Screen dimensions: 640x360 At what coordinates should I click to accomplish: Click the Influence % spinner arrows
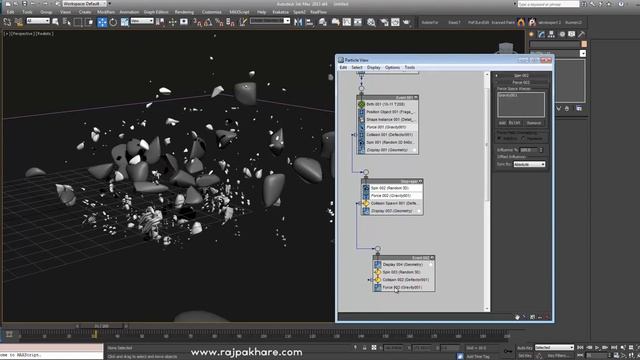[x=541, y=150]
